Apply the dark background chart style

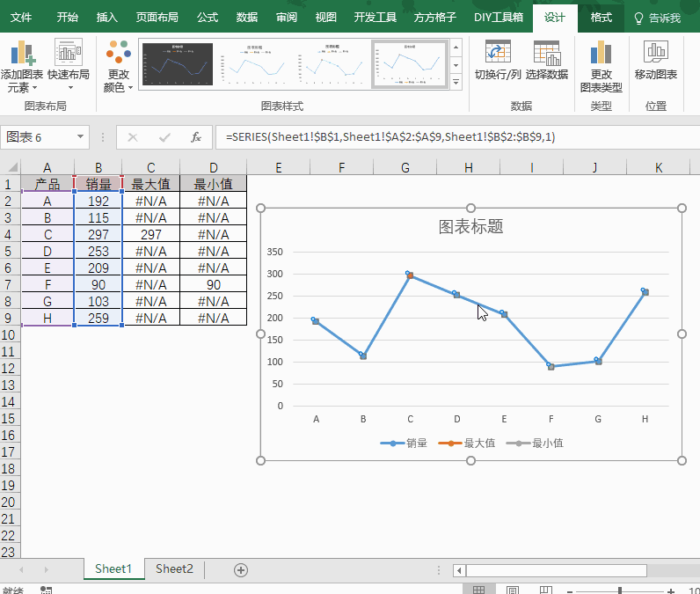pyautogui.click(x=178, y=64)
